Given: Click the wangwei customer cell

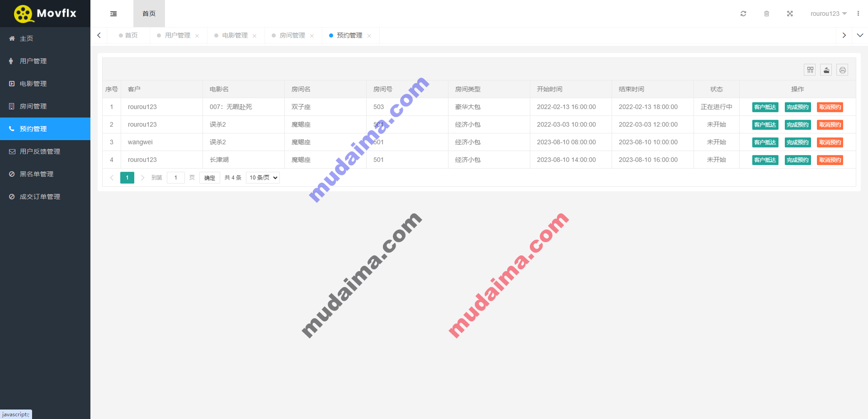Looking at the screenshot, I should tap(162, 142).
